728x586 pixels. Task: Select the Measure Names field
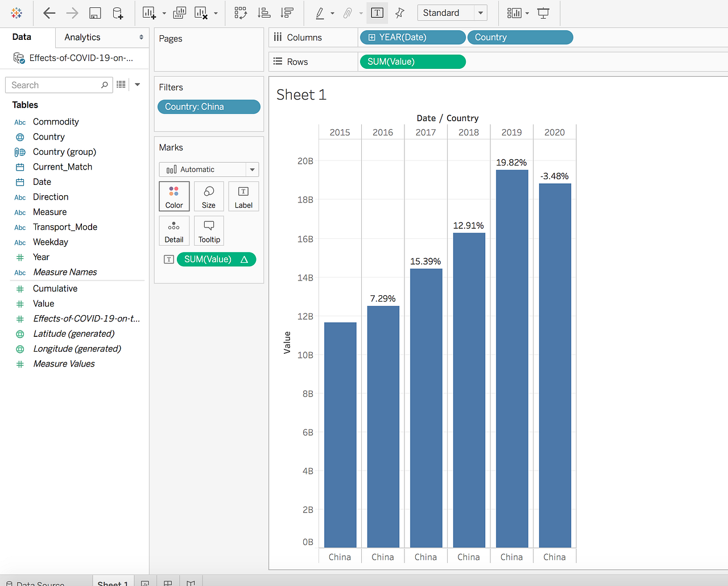65,273
